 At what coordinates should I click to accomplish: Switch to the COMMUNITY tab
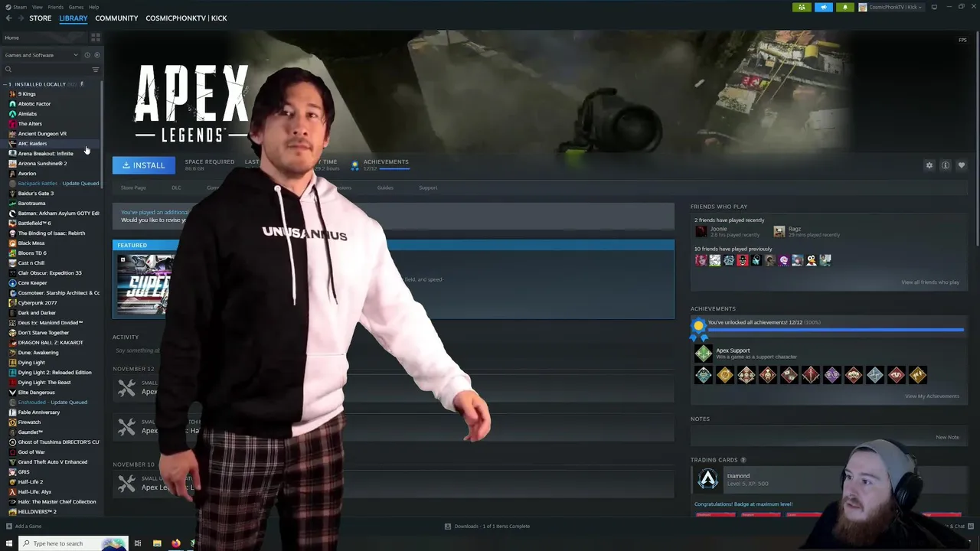coord(116,18)
